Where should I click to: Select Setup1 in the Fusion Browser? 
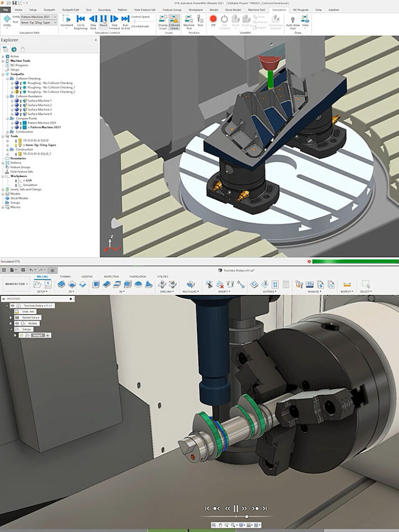coord(37,335)
